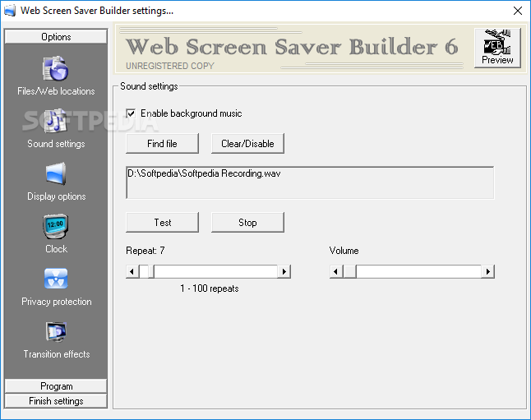
Task: Open Privacy protection icon
Action: 56,279
